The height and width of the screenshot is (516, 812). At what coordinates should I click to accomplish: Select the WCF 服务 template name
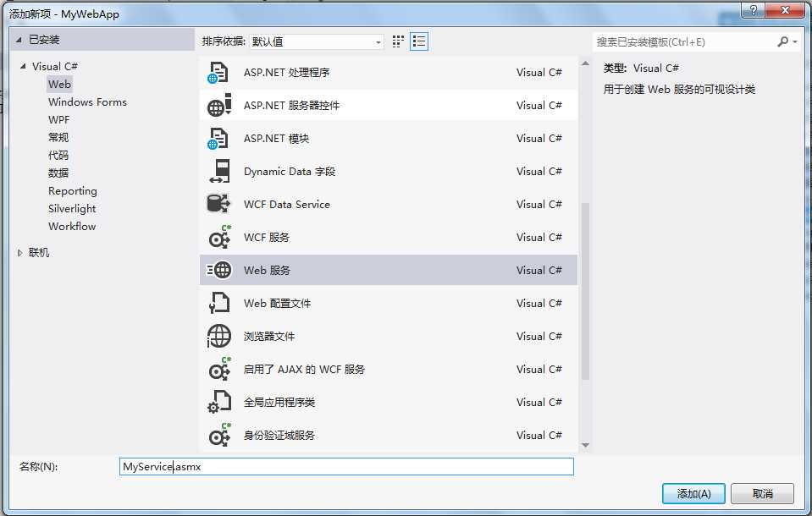tap(267, 237)
